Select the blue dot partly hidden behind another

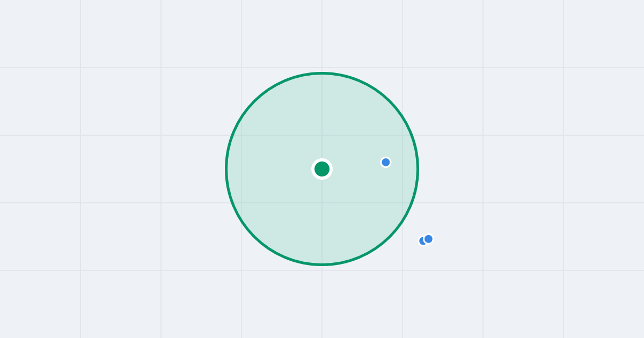click(x=422, y=241)
